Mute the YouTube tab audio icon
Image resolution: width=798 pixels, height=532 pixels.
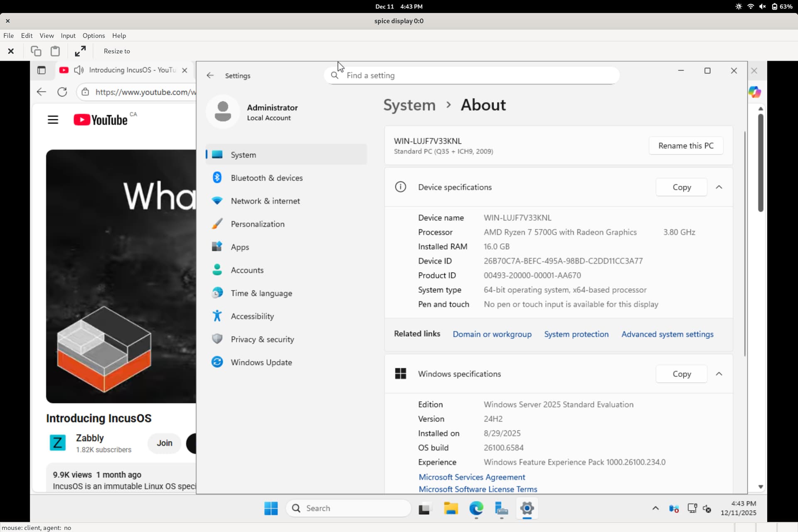click(79, 70)
